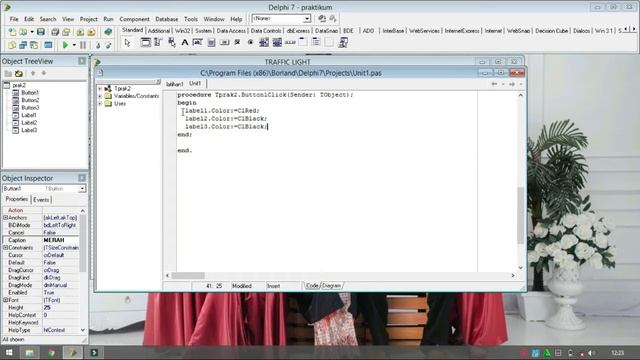Select the RadioButton component icon
Image resolution: width=640 pixels, height=360 pixels.
[x=250, y=42]
